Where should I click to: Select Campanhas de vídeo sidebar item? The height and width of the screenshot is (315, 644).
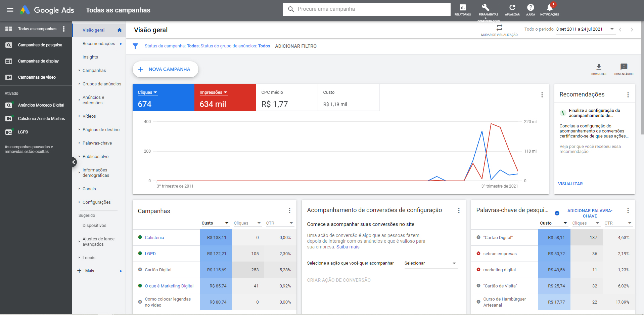coord(36,77)
